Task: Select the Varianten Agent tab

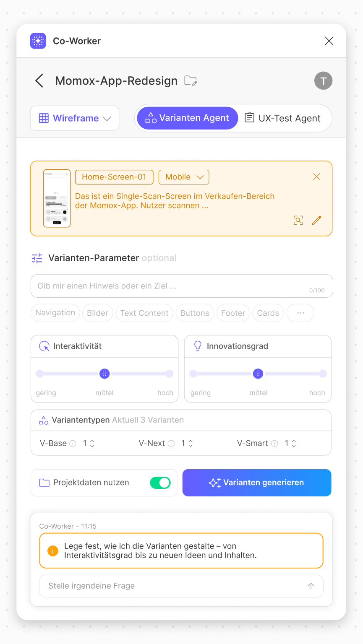Action: pos(187,118)
